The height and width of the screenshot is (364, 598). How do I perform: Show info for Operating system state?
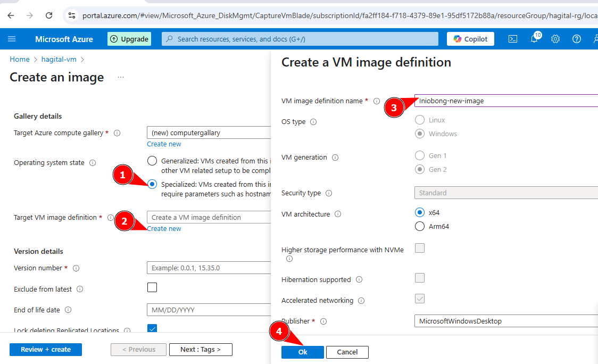[92, 163]
